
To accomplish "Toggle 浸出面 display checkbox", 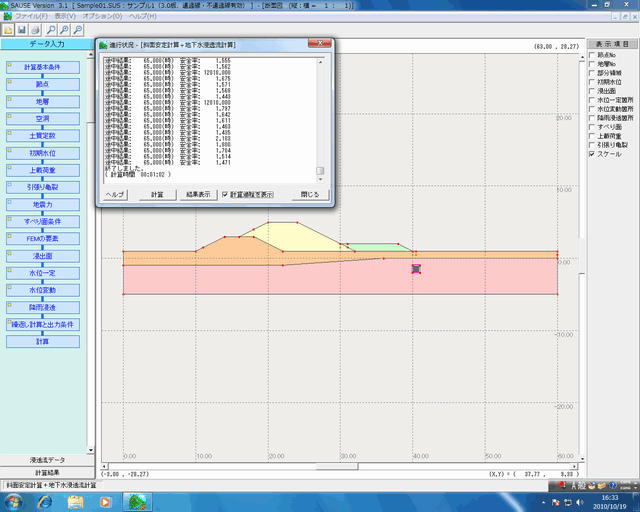I will coord(592,91).
